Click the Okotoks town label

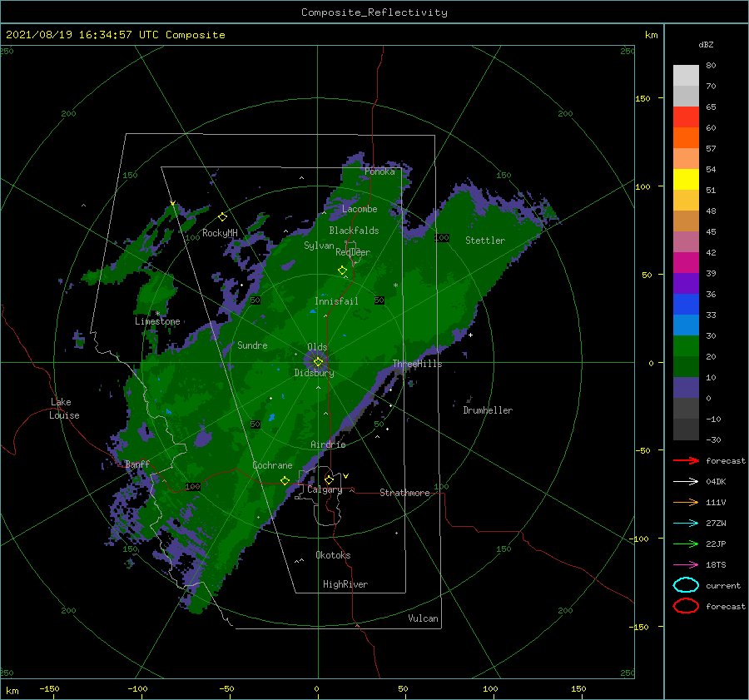(333, 555)
